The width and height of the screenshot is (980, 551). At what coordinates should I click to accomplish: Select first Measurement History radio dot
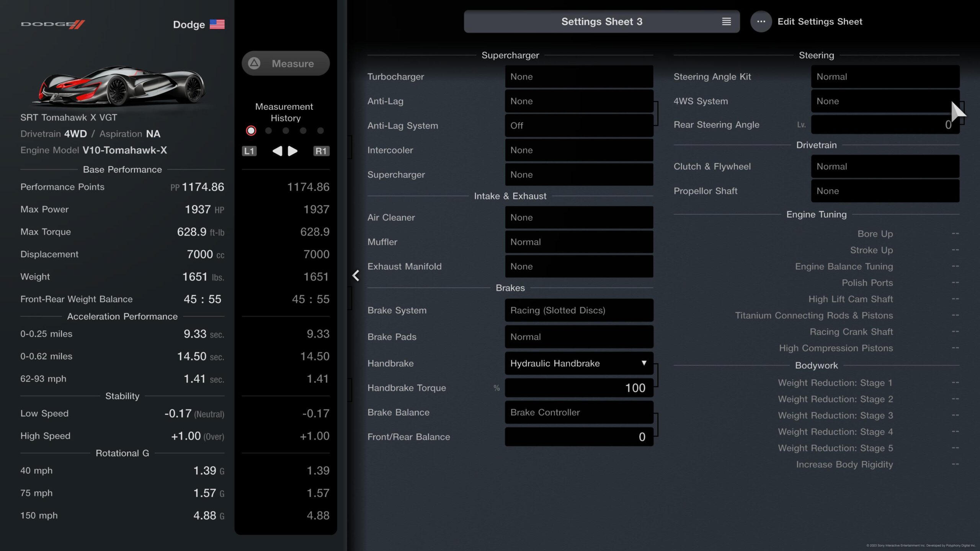(x=251, y=131)
